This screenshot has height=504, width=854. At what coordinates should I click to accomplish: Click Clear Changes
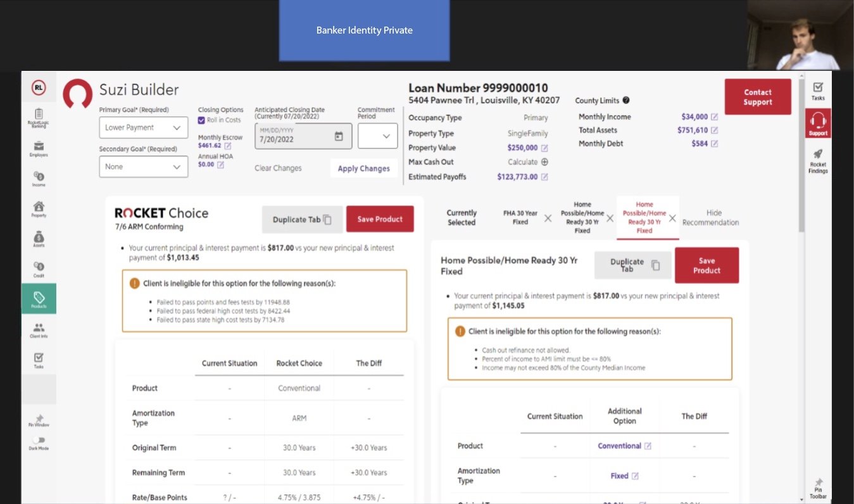tap(278, 168)
